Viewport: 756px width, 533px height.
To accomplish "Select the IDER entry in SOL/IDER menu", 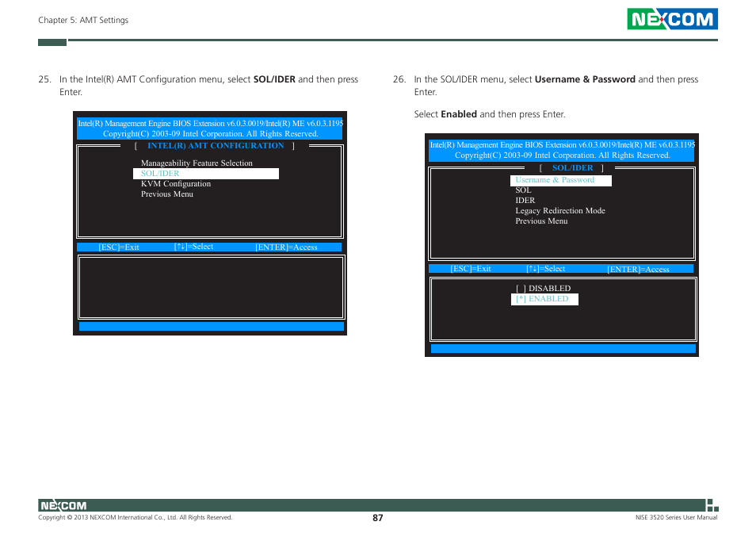I will click(525, 200).
